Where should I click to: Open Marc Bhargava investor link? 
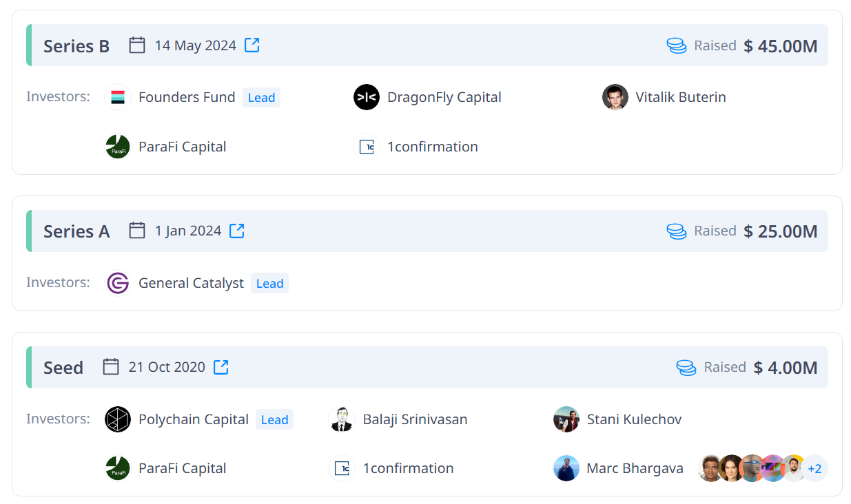point(635,468)
